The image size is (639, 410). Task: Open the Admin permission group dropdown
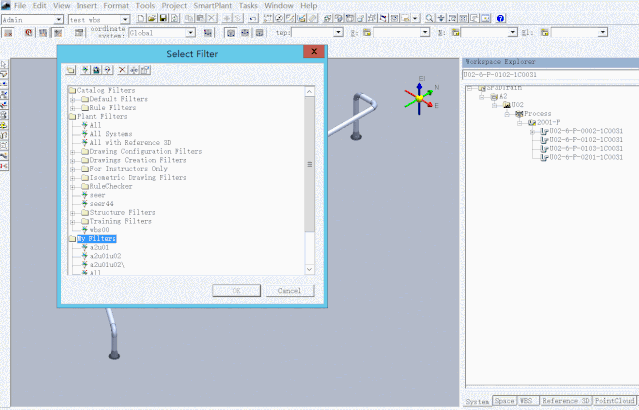pyautogui.click(x=59, y=20)
